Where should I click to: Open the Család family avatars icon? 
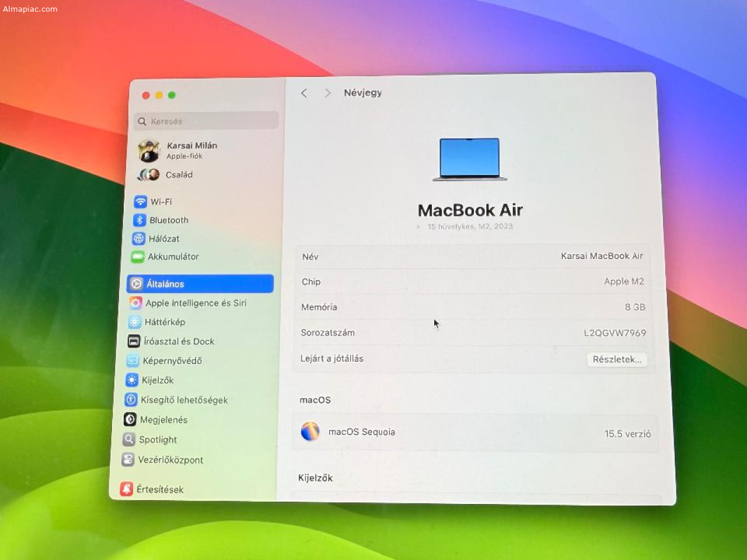click(x=149, y=174)
